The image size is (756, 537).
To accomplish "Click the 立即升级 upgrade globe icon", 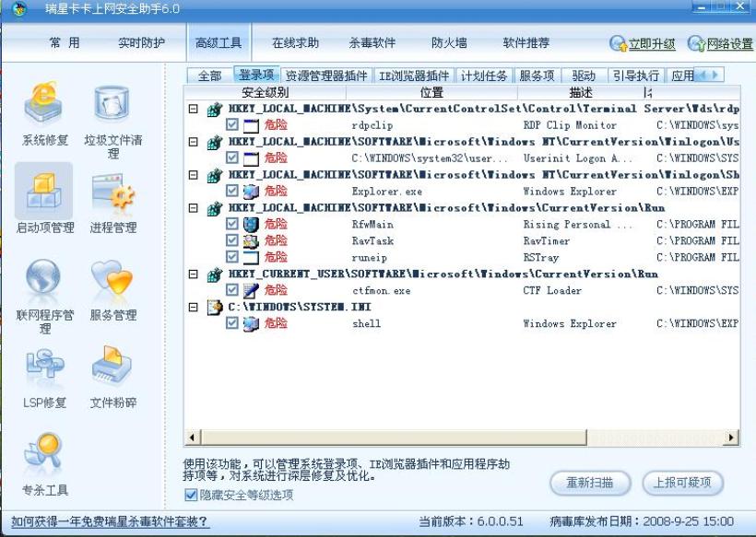I will coord(618,43).
